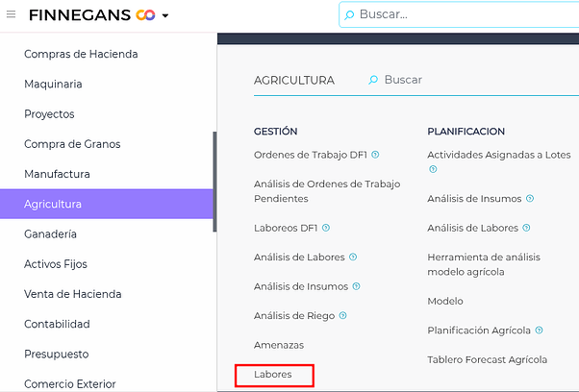Click circle icon beside Análisis de Riego
Viewport: 579px width, 392px height.
click(342, 315)
